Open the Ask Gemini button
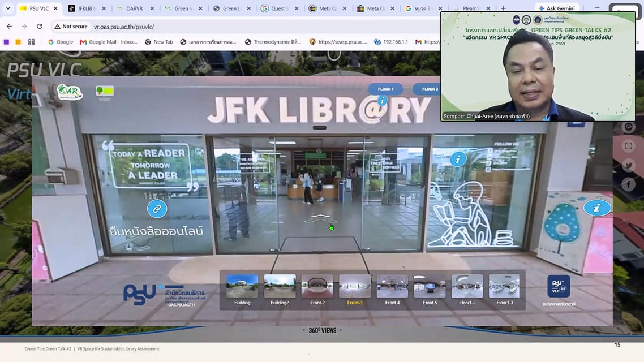644x362 pixels. click(x=556, y=8)
